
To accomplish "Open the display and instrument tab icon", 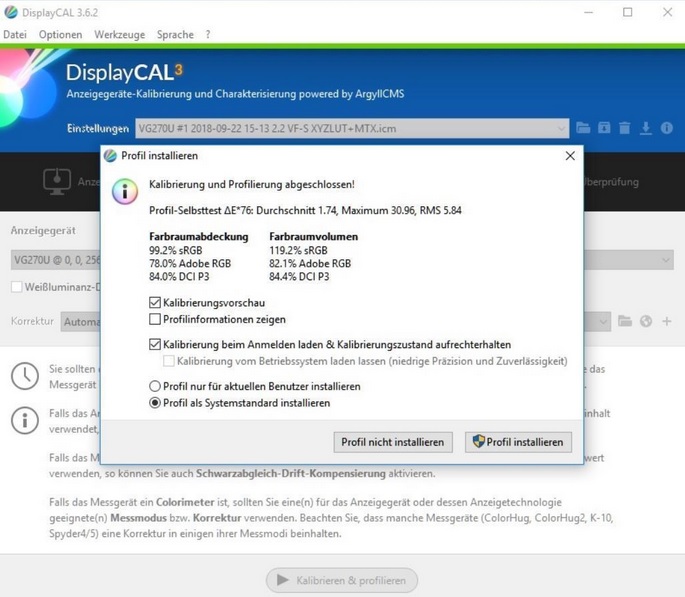I will (x=57, y=182).
